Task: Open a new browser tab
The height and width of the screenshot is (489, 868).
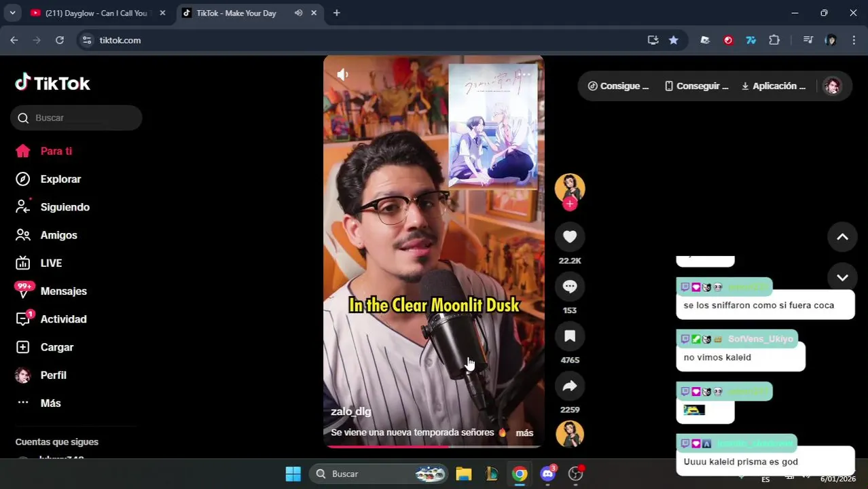Action: 336,13
